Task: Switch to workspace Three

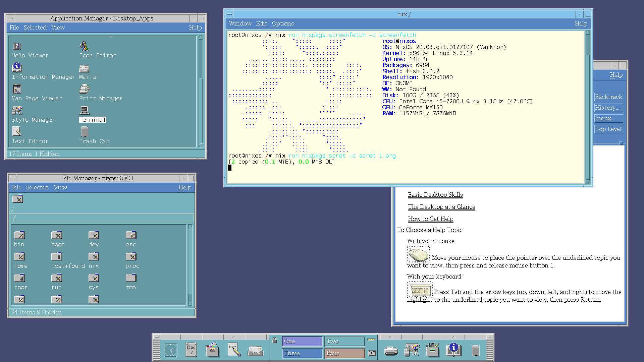Action: pyautogui.click(x=302, y=353)
